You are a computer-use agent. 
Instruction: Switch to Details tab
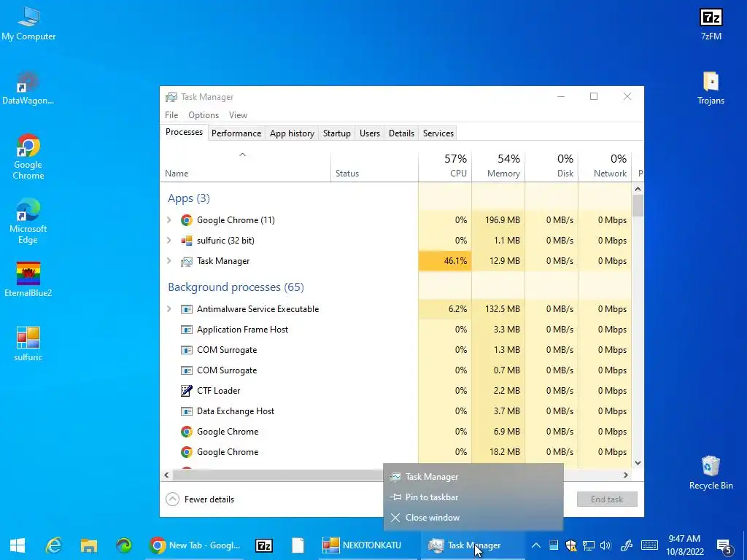[402, 133]
